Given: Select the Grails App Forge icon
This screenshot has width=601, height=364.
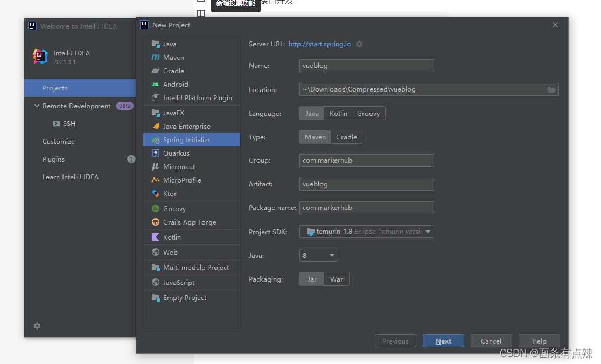Looking at the screenshot, I should pyautogui.click(x=156, y=222).
